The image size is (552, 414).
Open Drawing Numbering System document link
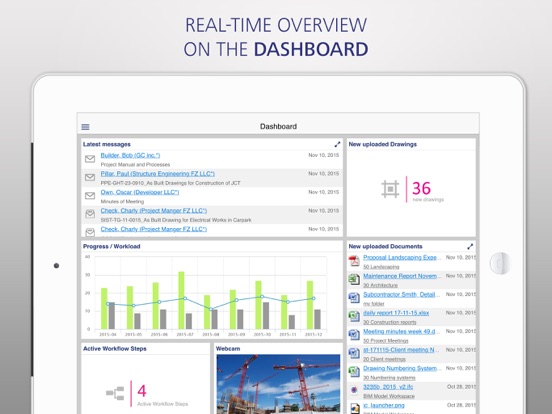(x=402, y=369)
